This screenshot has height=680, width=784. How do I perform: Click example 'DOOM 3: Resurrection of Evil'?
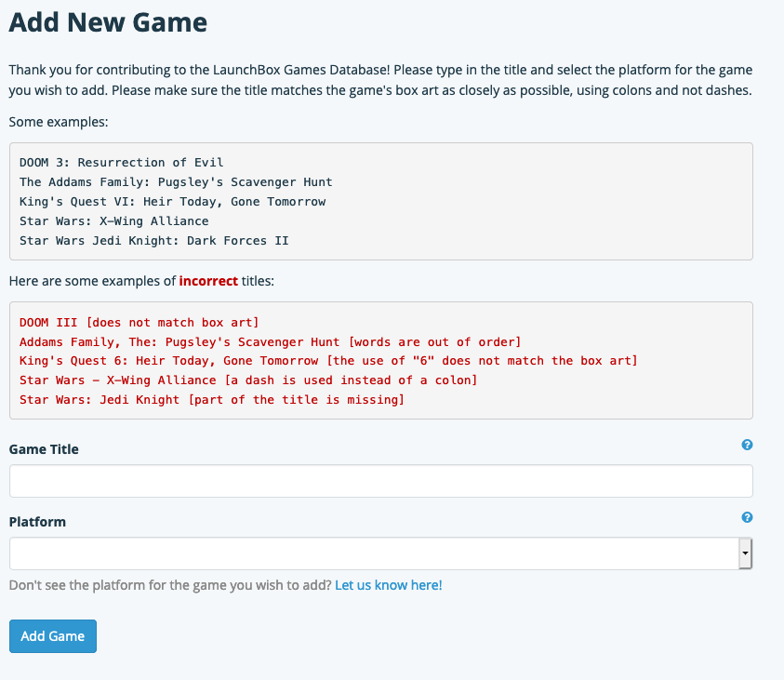coord(122,163)
